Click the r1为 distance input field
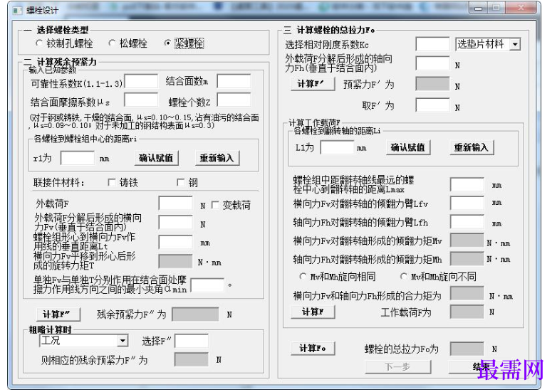Screen dimensions: 557x392 coord(78,158)
